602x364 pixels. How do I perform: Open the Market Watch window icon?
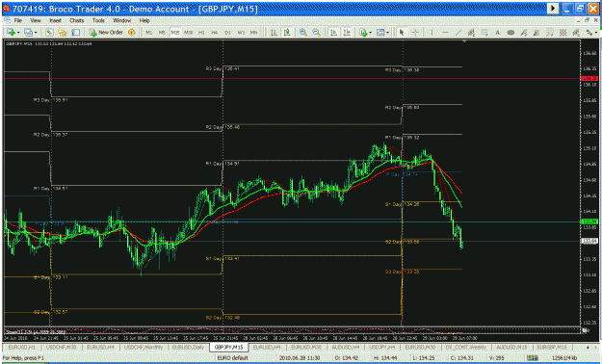(49, 33)
